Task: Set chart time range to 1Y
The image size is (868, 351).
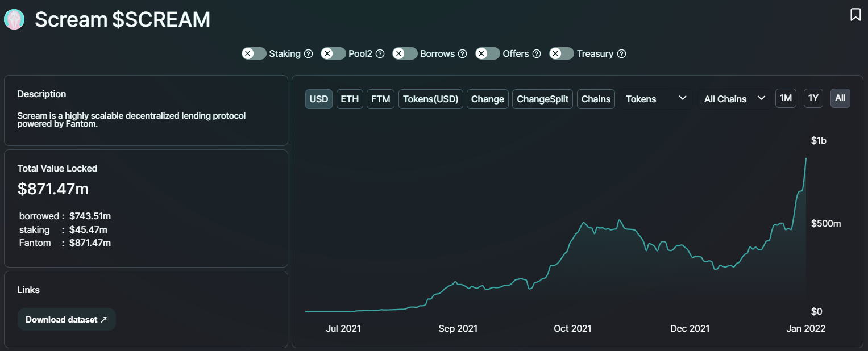Action: (813, 98)
